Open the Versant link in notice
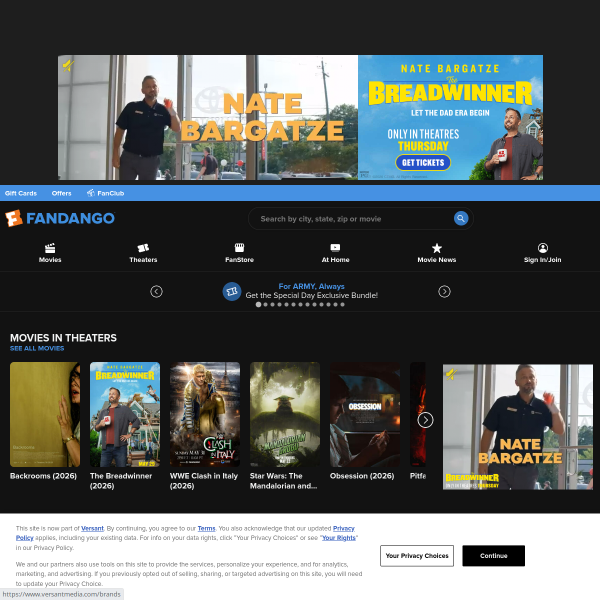The image size is (600, 600). coord(92,528)
